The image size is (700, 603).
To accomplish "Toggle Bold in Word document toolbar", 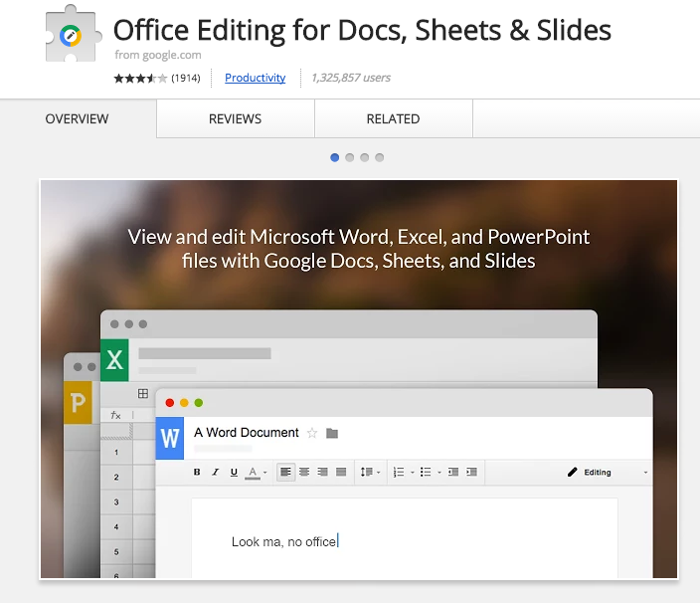I will pos(197,472).
